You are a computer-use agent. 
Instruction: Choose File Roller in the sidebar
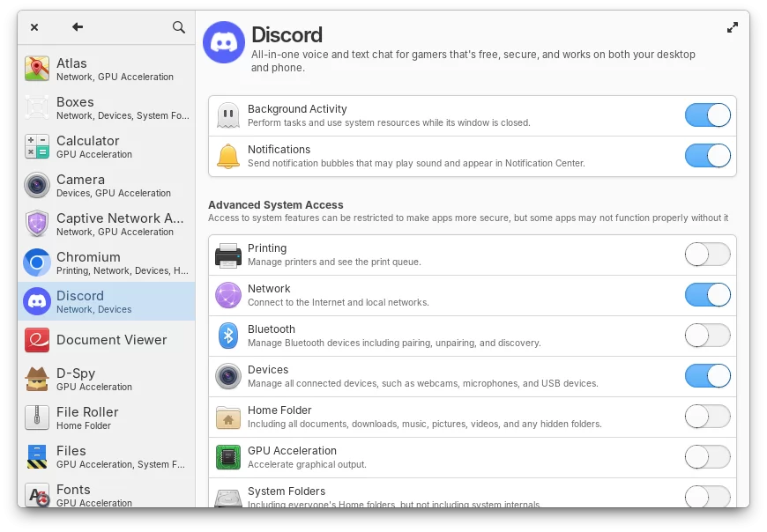tap(106, 417)
